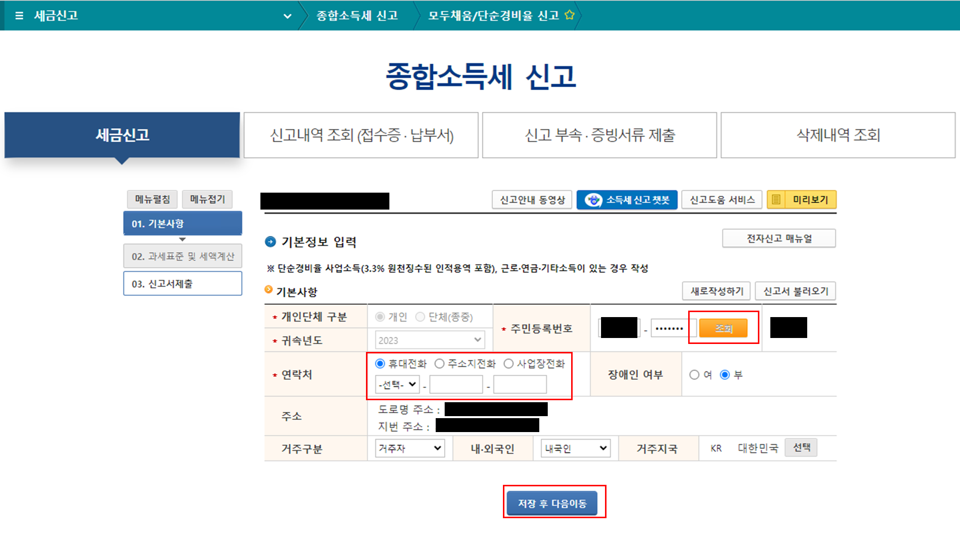Select 03. 신고서제출 in side menu
Viewport: 960px width, 560px height.
pyautogui.click(x=182, y=284)
